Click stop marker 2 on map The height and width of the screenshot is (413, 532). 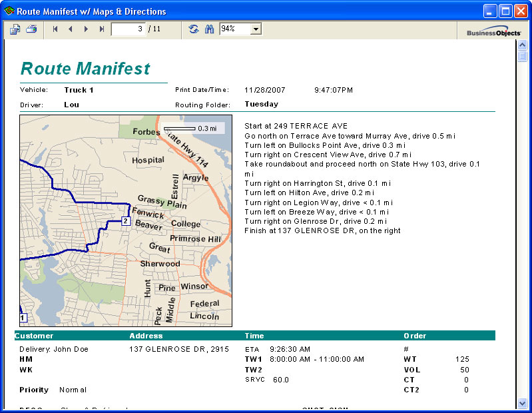[x=126, y=221]
